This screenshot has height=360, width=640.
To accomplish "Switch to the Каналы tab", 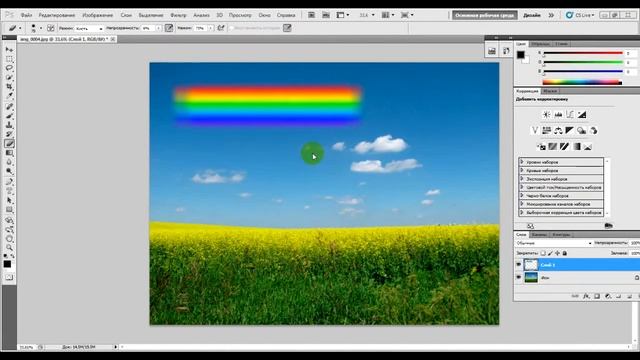I will pos(539,235).
